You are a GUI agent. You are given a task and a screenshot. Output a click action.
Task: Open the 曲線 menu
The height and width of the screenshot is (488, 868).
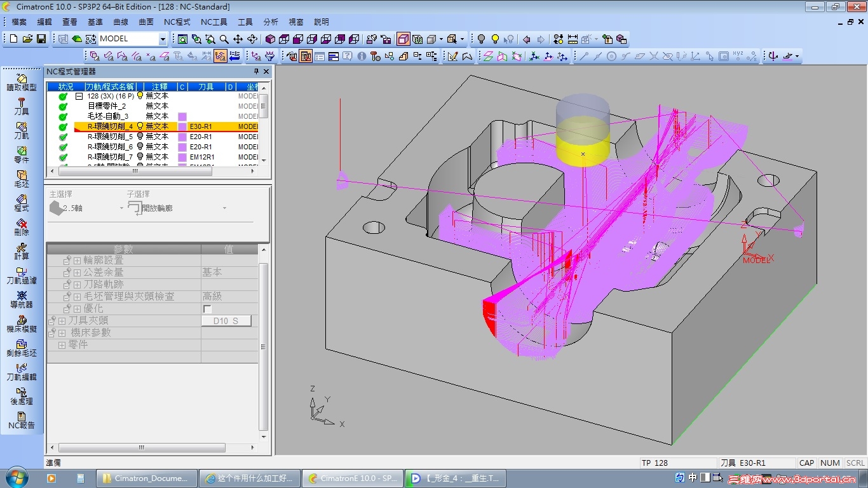[x=121, y=22]
